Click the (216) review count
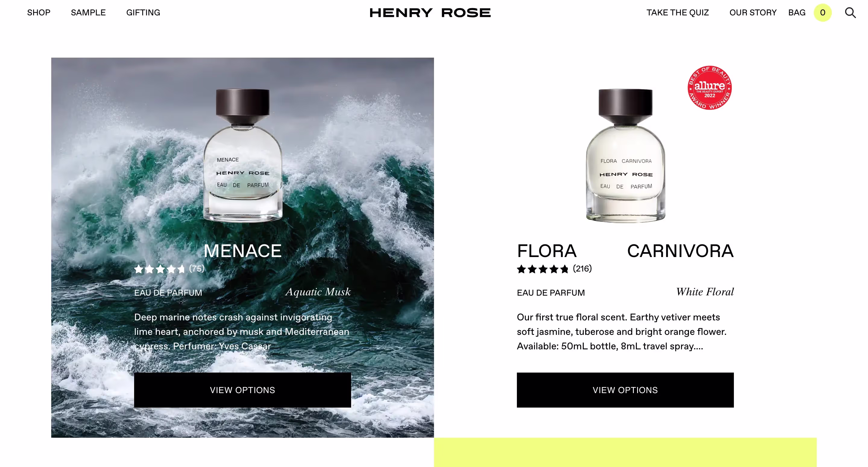The width and height of the screenshot is (868, 467). [x=582, y=269]
